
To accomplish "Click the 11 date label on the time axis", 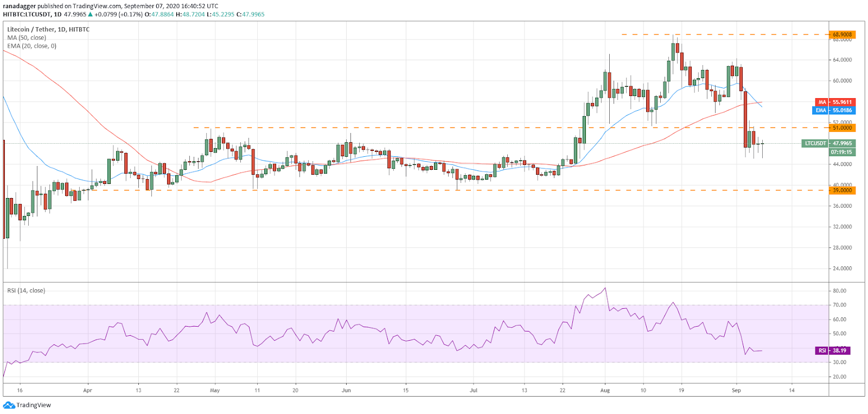I will tap(257, 391).
